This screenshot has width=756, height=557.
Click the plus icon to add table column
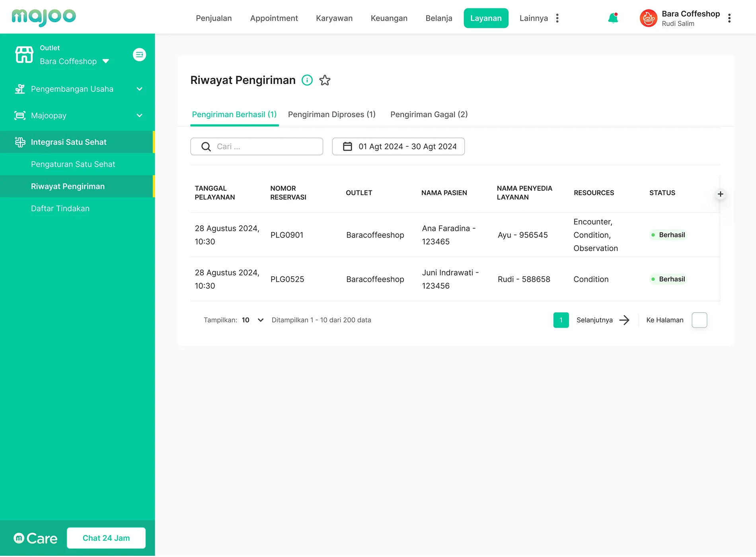click(720, 194)
